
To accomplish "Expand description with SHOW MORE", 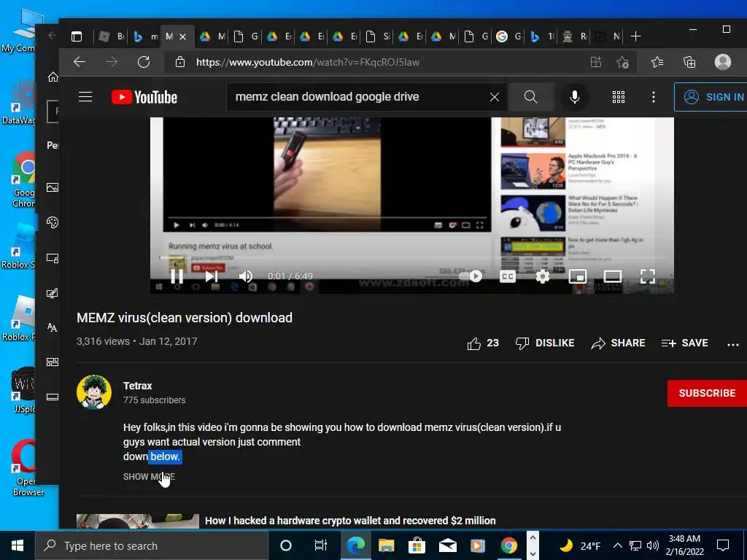I will point(149,477).
